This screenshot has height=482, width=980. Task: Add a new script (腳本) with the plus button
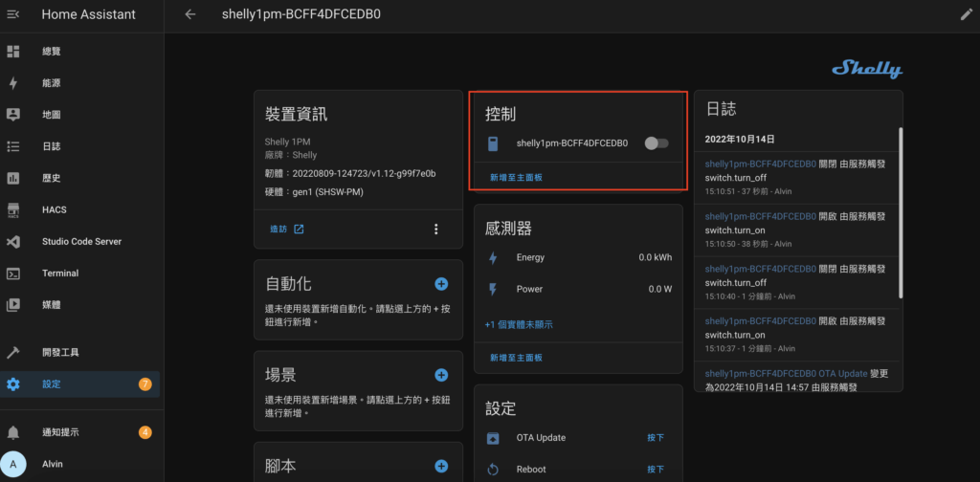pos(441,466)
